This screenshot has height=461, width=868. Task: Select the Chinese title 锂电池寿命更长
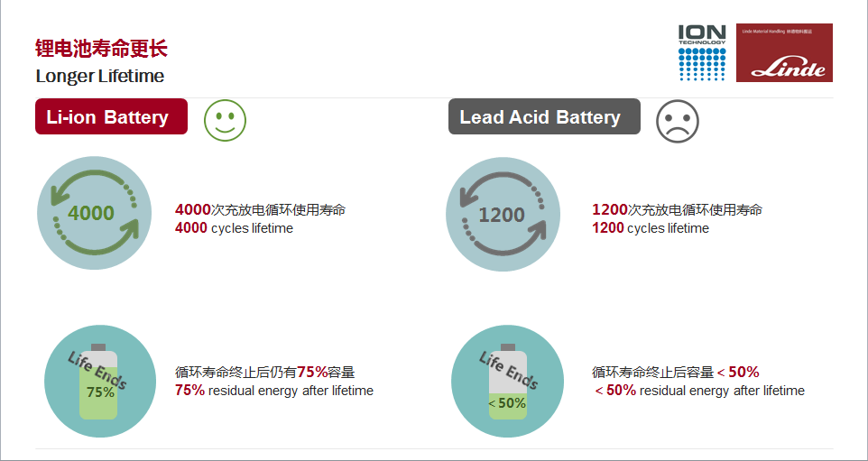[101, 49]
